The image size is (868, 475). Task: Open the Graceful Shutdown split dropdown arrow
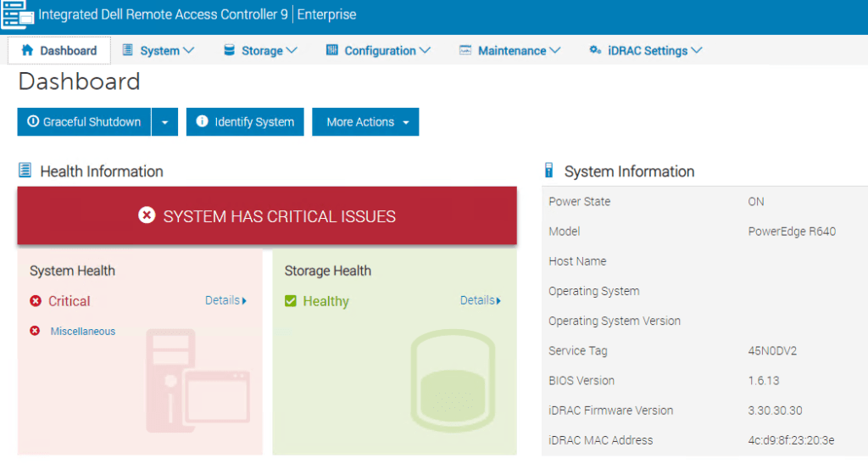coord(165,122)
